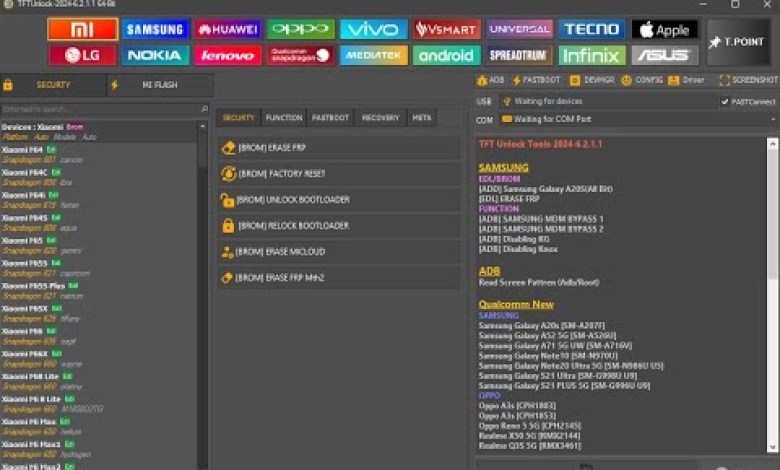This screenshot has width=780, height=470.
Task: Select Xiaomi Mi5S Plus in device list
Action: pyautogui.click(x=98, y=291)
